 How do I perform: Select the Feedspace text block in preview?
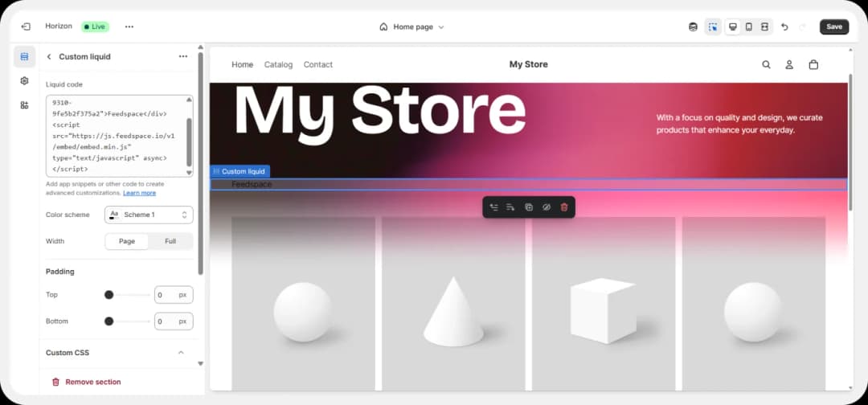pyautogui.click(x=252, y=184)
